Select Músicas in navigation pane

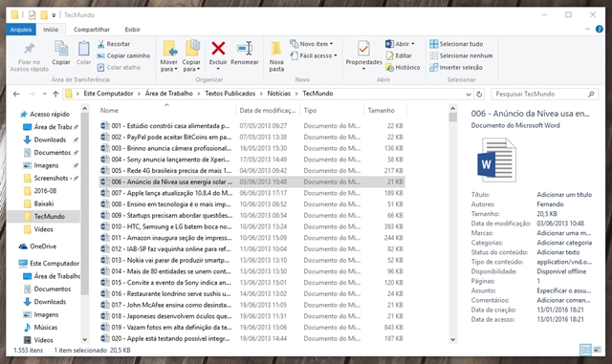(40, 328)
